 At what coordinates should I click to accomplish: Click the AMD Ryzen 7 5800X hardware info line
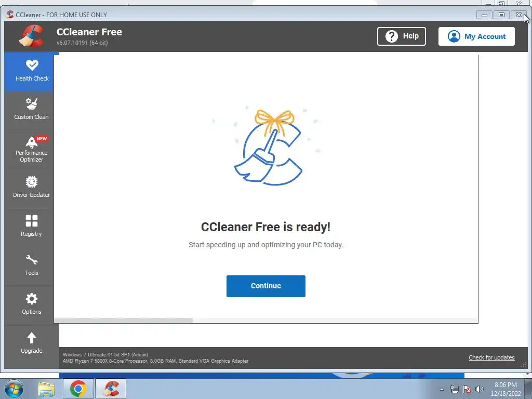pos(155,361)
